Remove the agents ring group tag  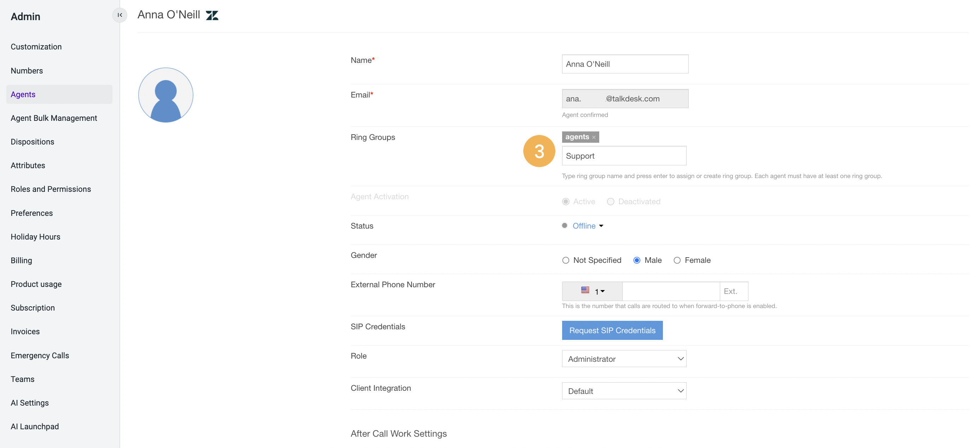pyautogui.click(x=593, y=137)
